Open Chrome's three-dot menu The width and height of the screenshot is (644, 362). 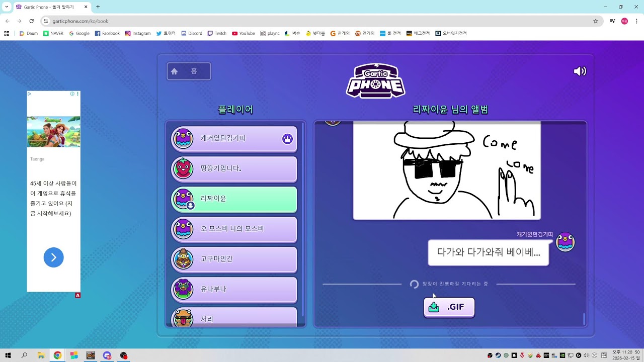[x=636, y=21]
